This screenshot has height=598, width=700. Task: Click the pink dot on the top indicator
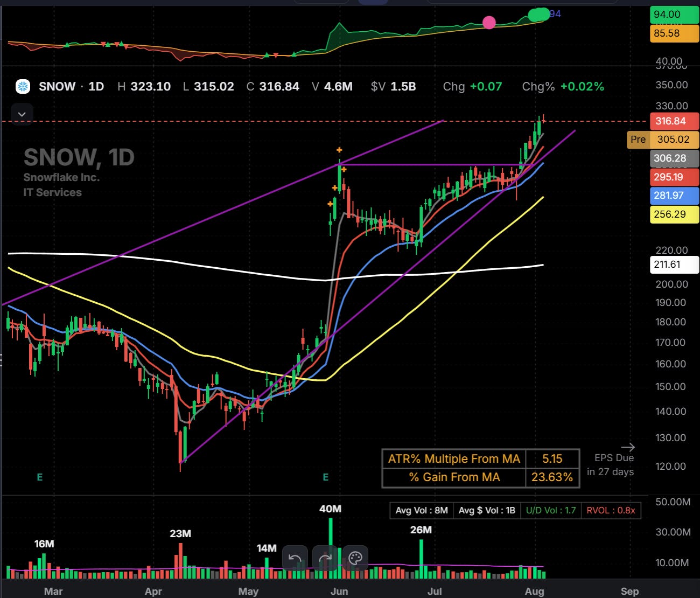pos(489,23)
